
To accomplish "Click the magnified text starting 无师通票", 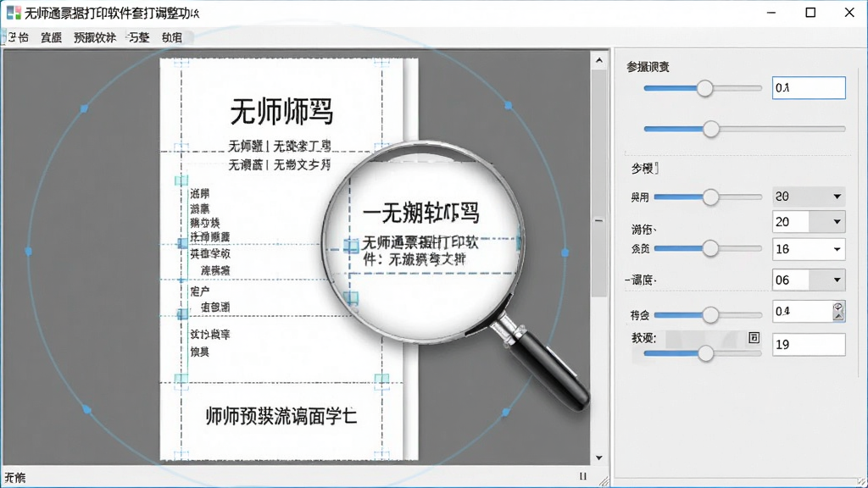I will pos(420,251).
